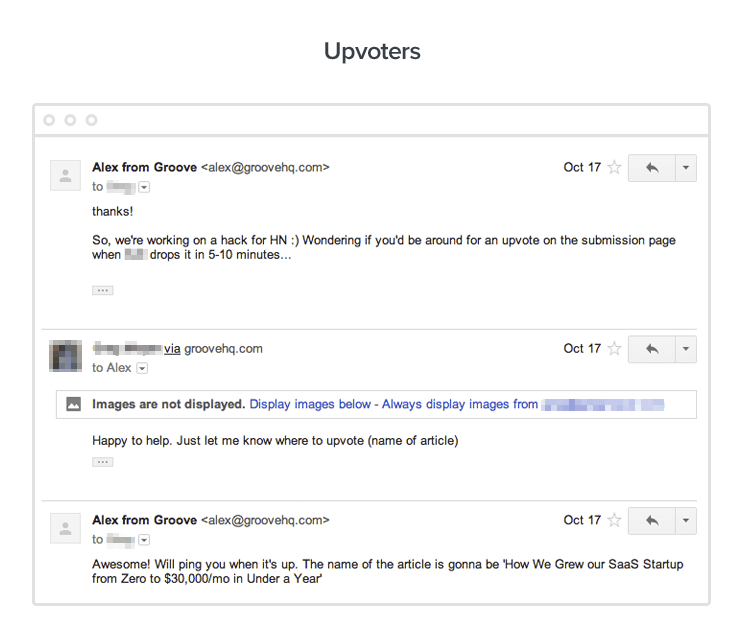Click the 'thanks!' message text
The height and width of the screenshot is (640, 741).
[x=112, y=211]
